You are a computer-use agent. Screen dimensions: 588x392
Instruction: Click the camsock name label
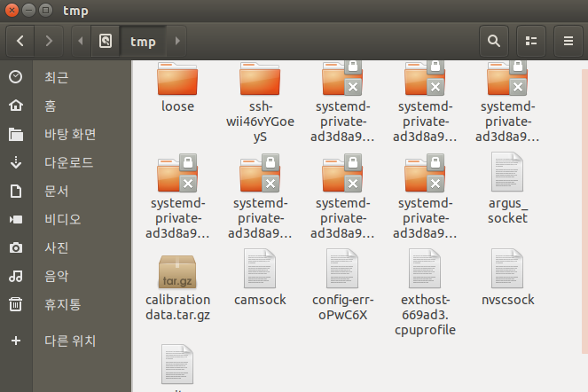click(x=260, y=300)
